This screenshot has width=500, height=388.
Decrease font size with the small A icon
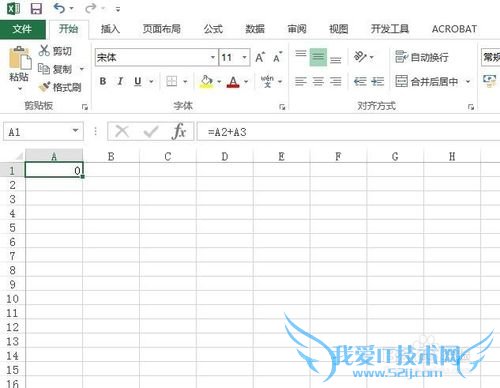pos(277,57)
